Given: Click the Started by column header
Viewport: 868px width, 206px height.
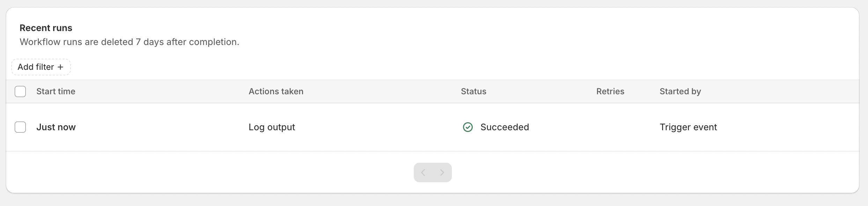Looking at the screenshot, I should 680,91.
